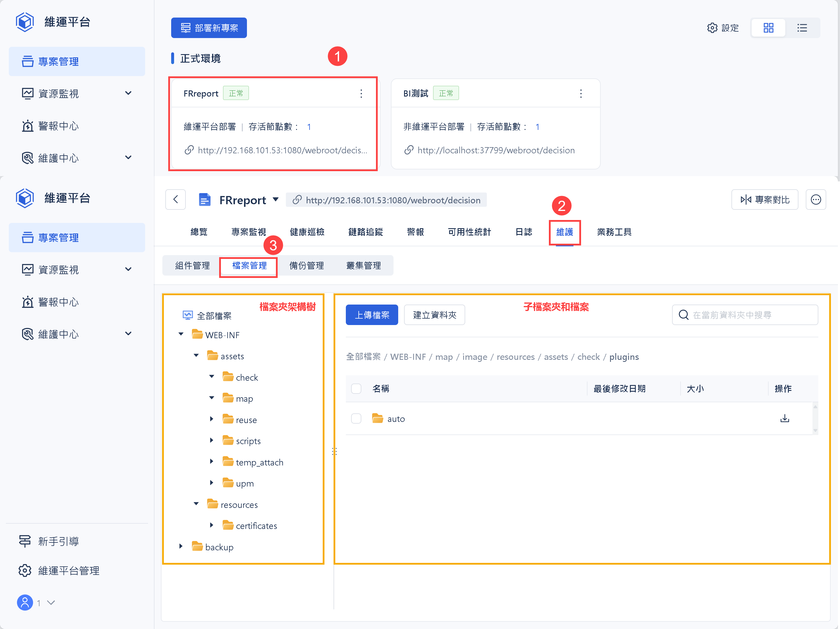840x629 pixels.
Task: Expand the backup folder in tree
Action: (181, 546)
